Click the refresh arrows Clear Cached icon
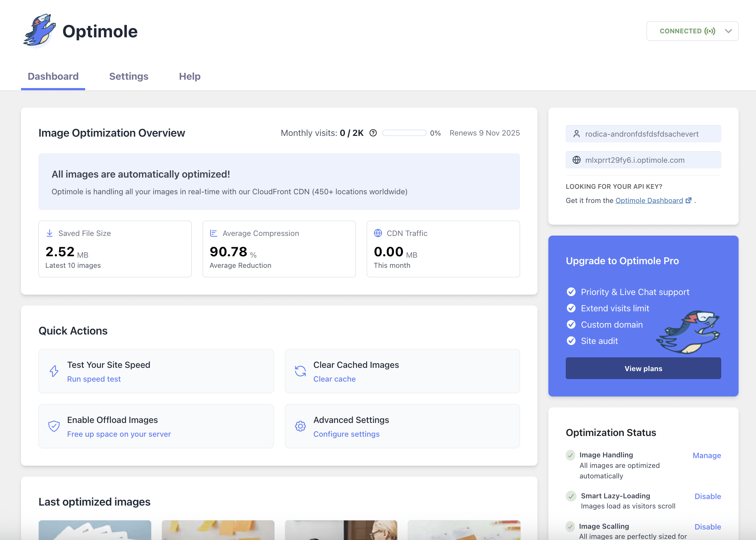Screen dimensions: 756x540 (x=300, y=371)
